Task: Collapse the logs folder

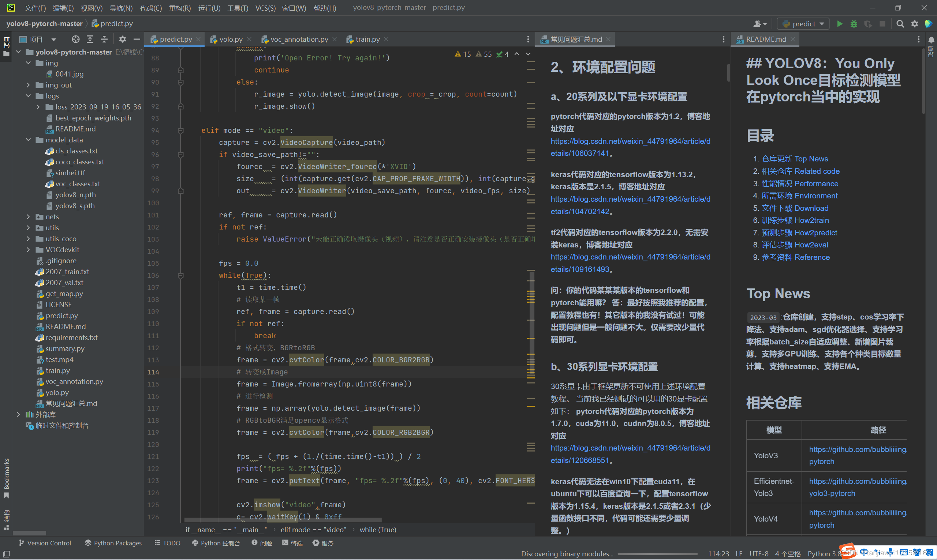Action: tap(28, 96)
